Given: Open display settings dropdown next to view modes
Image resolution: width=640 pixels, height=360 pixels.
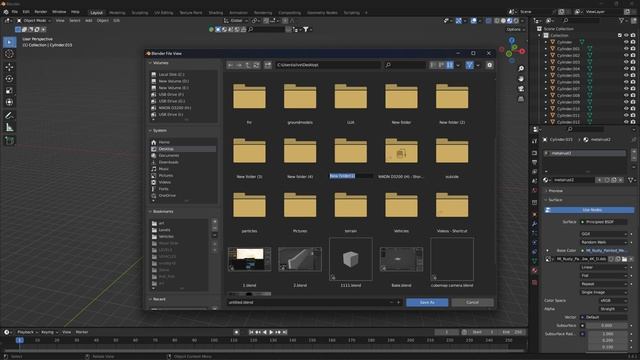Looking at the screenshot, I should tap(458, 65).
